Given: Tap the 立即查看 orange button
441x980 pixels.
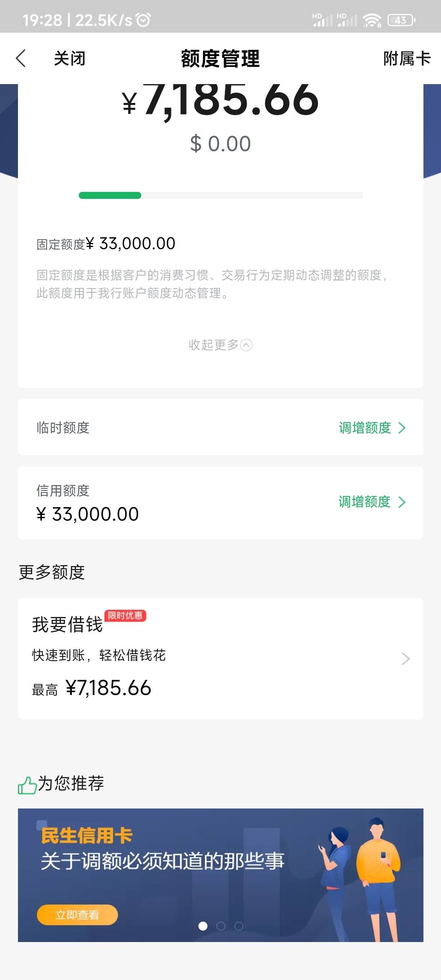Looking at the screenshot, I should 77,915.
